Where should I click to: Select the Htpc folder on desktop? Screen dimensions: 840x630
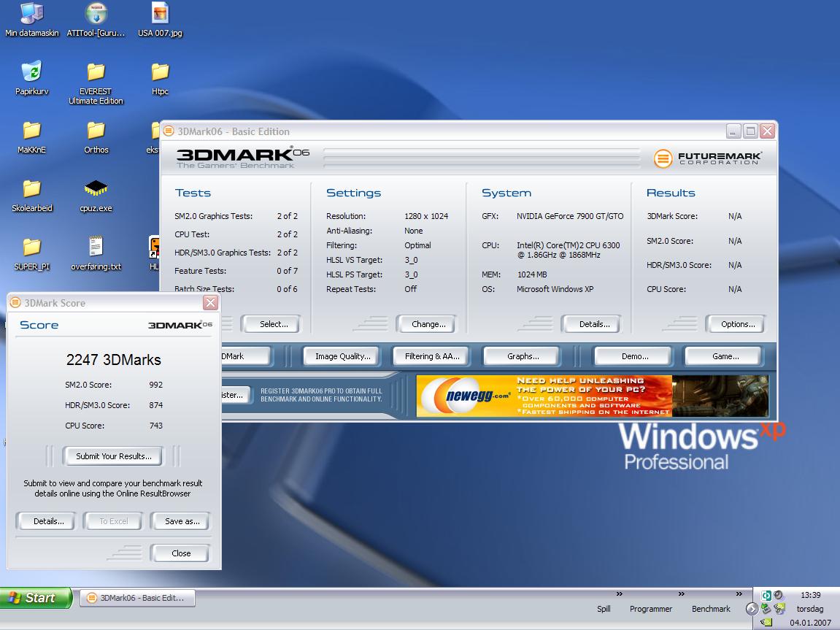click(160, 78)
